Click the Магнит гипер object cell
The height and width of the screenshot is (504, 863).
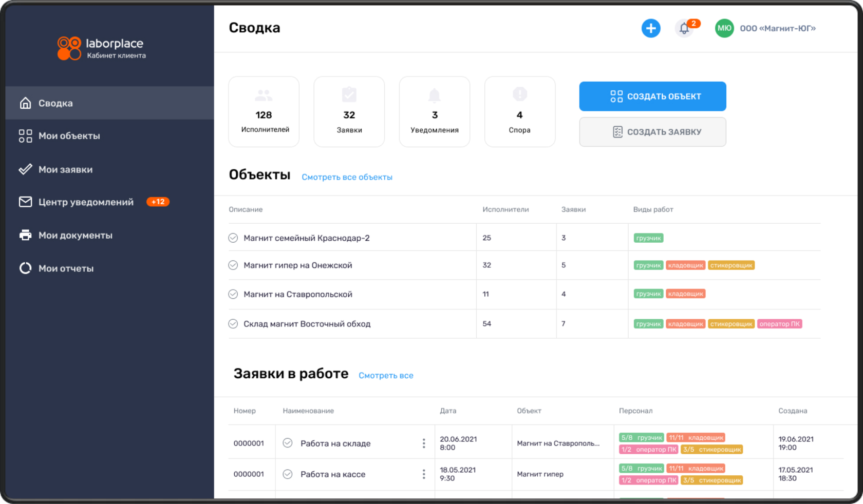(540, 474)
